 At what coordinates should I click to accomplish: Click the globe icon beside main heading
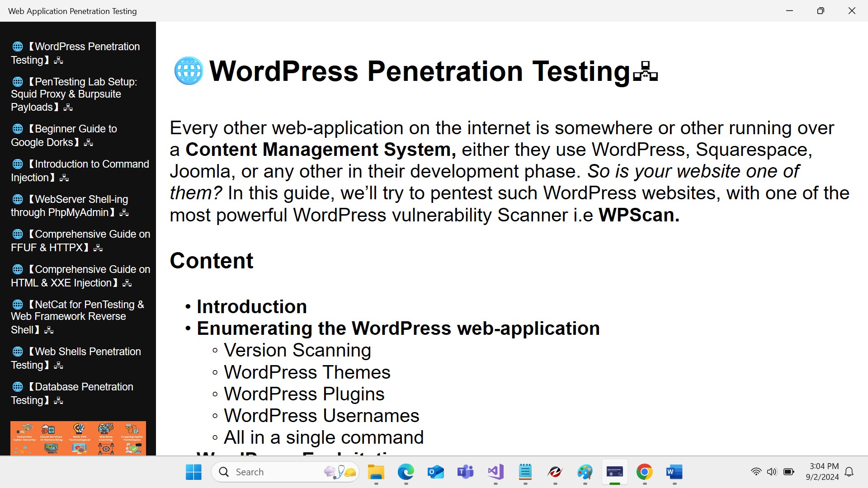point(189,71)
